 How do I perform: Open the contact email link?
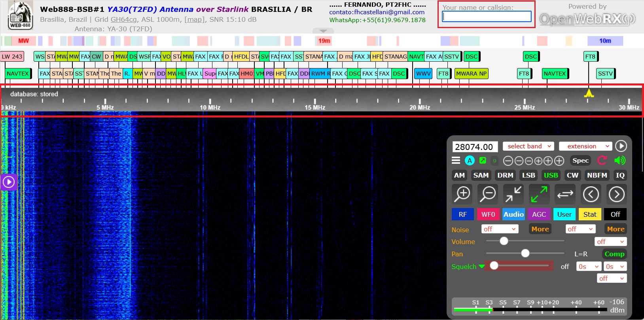377,12
